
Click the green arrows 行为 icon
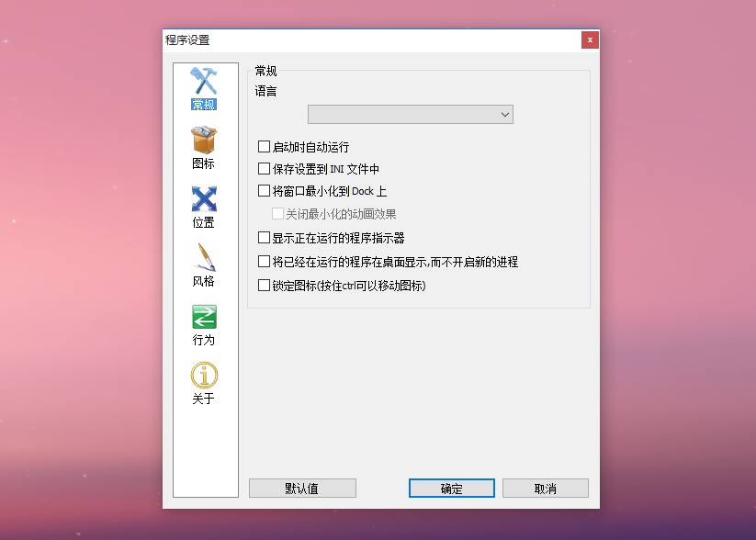203,317
